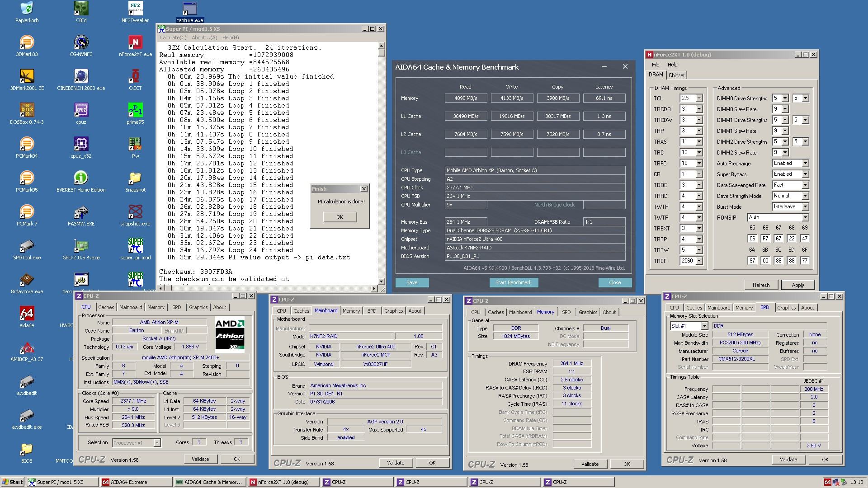Open the NF2Tweaker desktop icon
Image resolution: width=868 pixels, height=488 pixels.
coord(135,9)
